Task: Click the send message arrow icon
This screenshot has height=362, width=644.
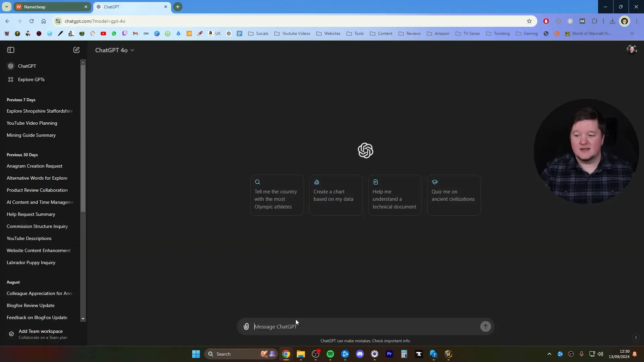Action: tap(486, 327)
